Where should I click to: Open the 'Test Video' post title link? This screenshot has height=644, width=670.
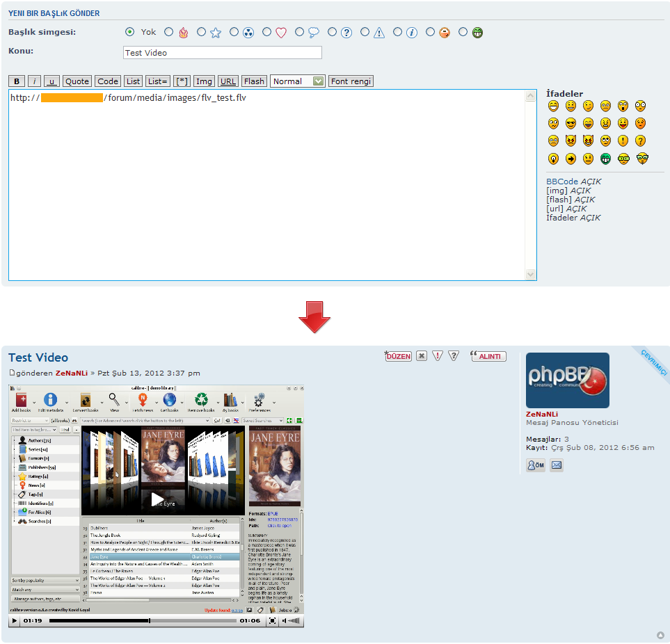(38, 357)
